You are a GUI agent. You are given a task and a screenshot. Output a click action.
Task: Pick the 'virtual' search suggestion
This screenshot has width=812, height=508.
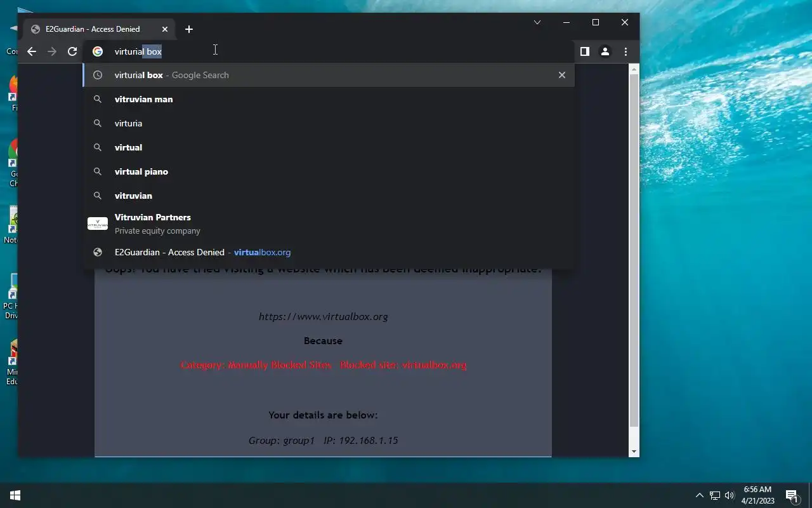[x=329, y=147]
